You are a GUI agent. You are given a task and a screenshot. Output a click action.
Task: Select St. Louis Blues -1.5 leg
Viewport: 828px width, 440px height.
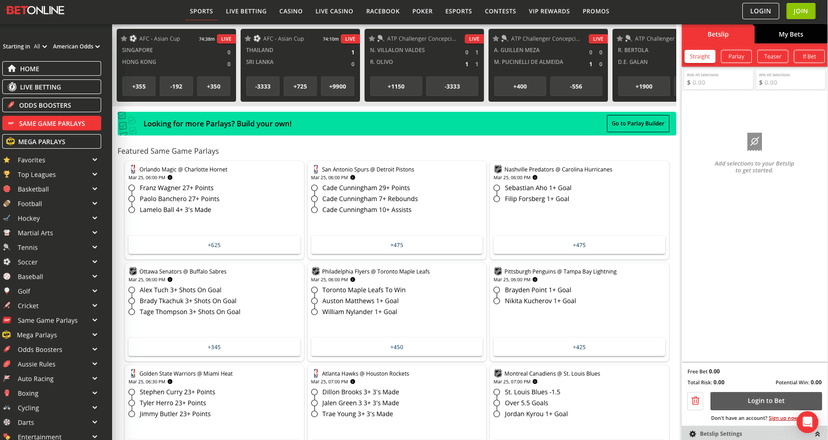tap(496, 392)
